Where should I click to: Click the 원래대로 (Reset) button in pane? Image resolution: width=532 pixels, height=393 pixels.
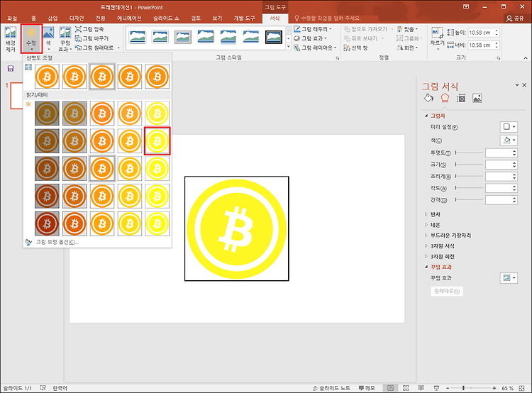point(447,291)
